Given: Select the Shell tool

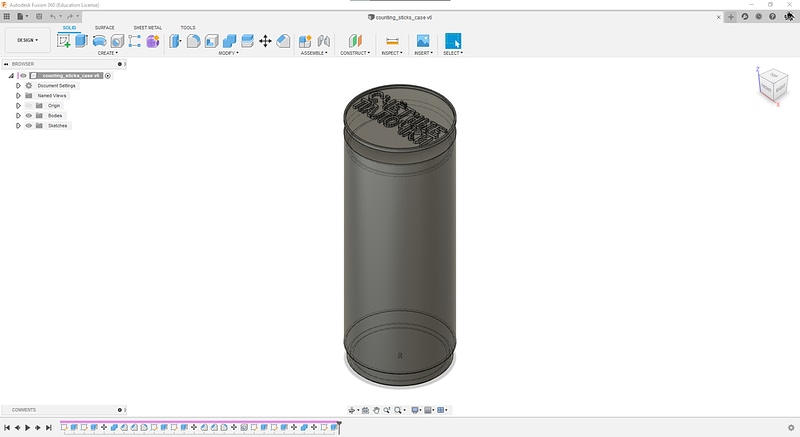Looking at the screenshot, I should 211,41.
